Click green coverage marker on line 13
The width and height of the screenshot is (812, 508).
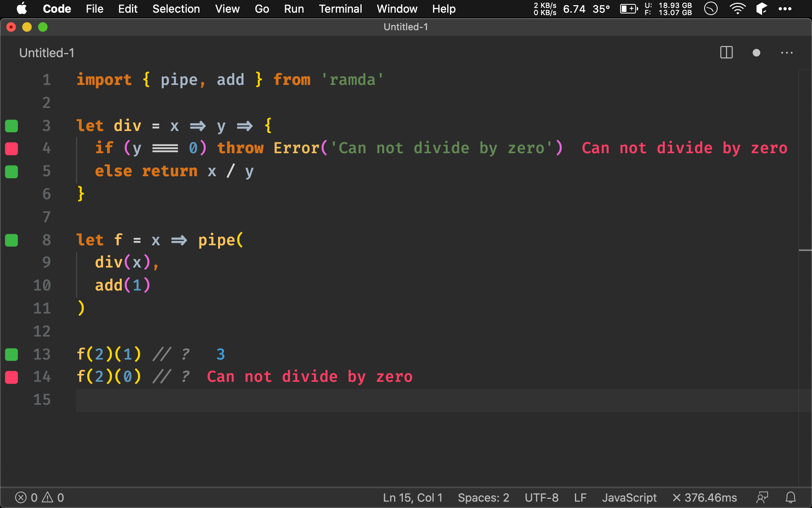point(11,354)
